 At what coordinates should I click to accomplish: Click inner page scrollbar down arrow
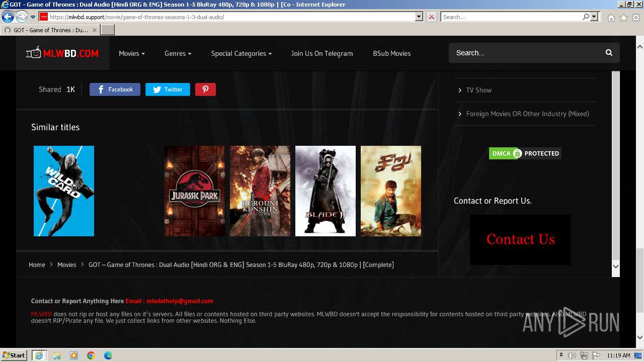click(x=616, y=266)
